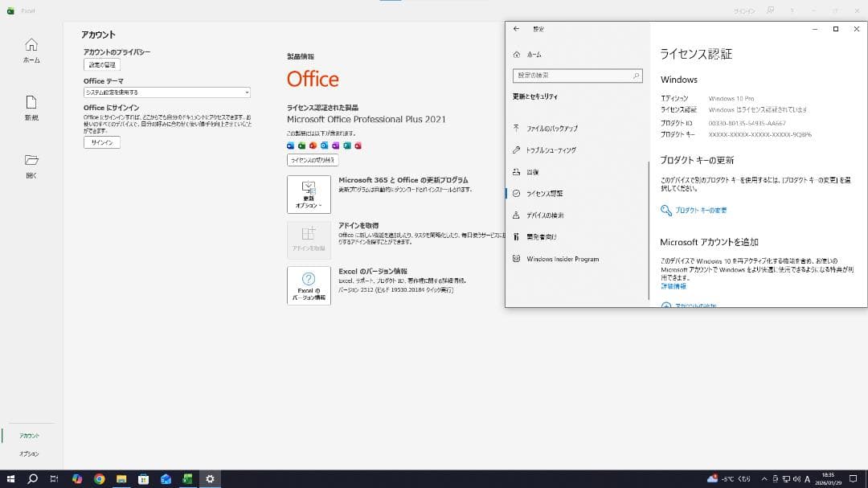Select the Publisher icon among Office product icons
Image resolution: width=868 pixels, height=488 pixels.
click(346, 146)
